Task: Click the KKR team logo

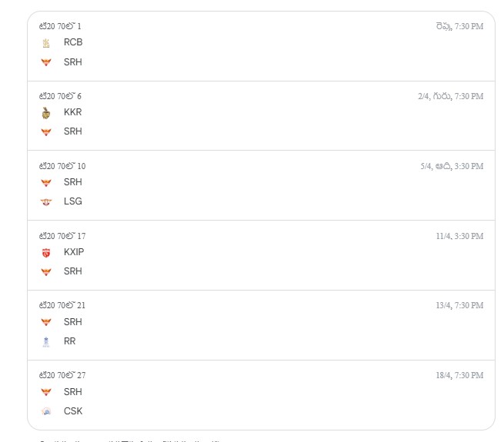Action: [x=46, y=112]
